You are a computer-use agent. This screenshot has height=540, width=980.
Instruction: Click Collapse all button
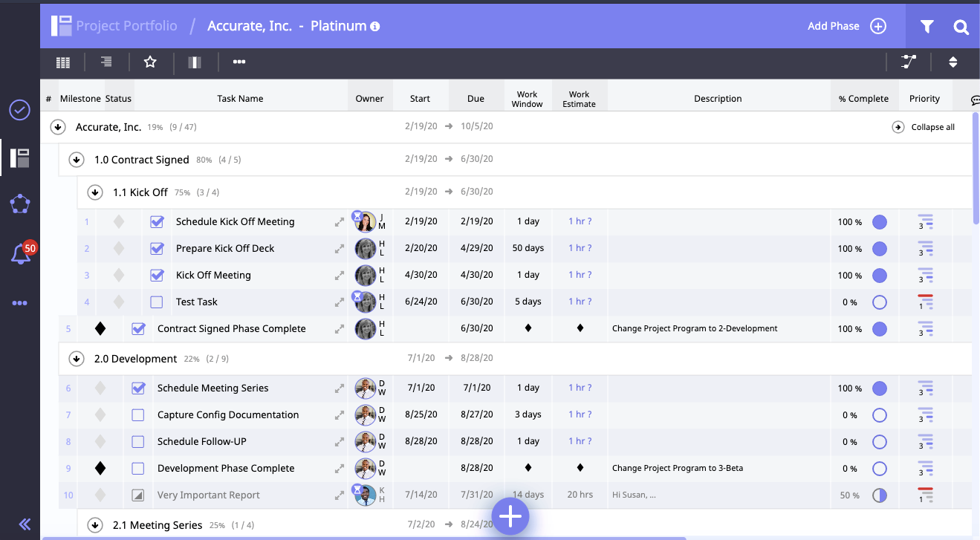point(924,127)
